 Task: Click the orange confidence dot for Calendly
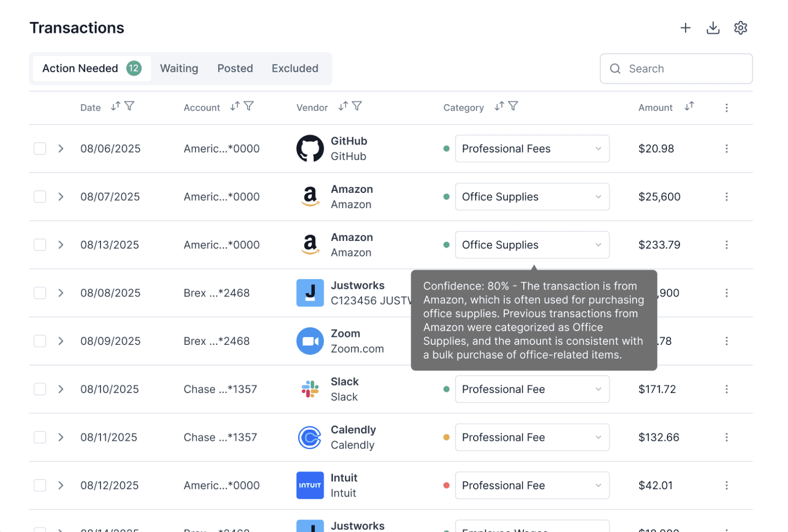(x=446, y=437)
